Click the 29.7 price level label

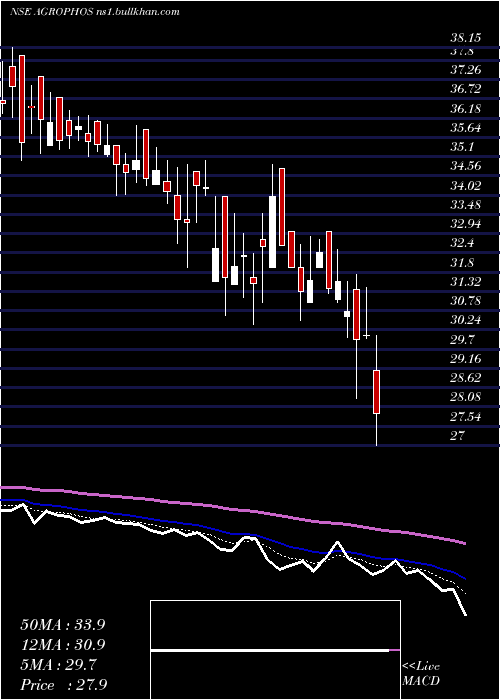tap(462, 339)
